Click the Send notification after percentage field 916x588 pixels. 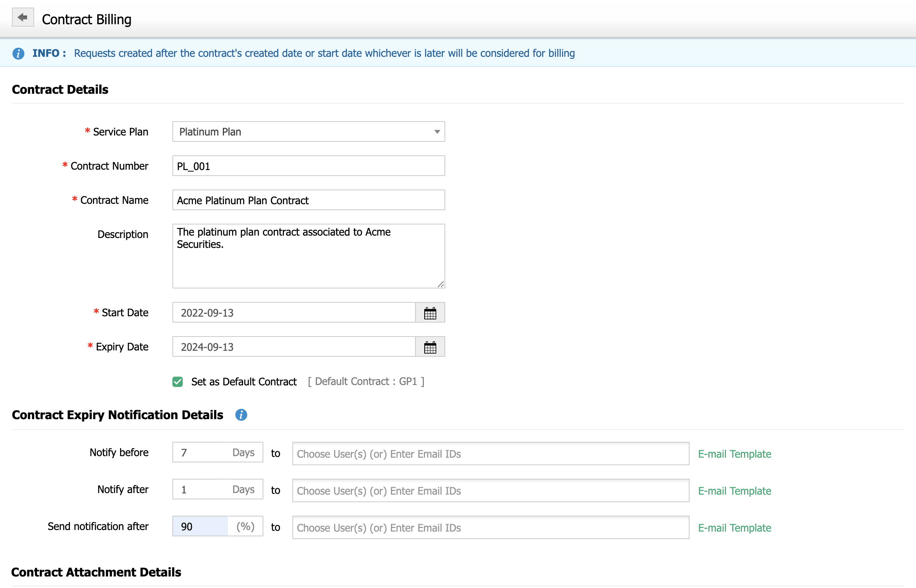pos(201,526)
